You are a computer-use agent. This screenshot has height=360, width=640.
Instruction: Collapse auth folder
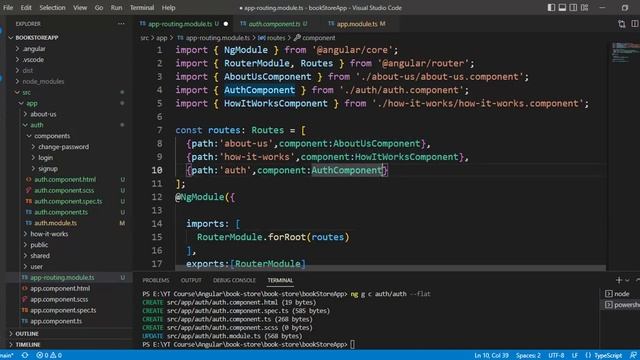37,125
